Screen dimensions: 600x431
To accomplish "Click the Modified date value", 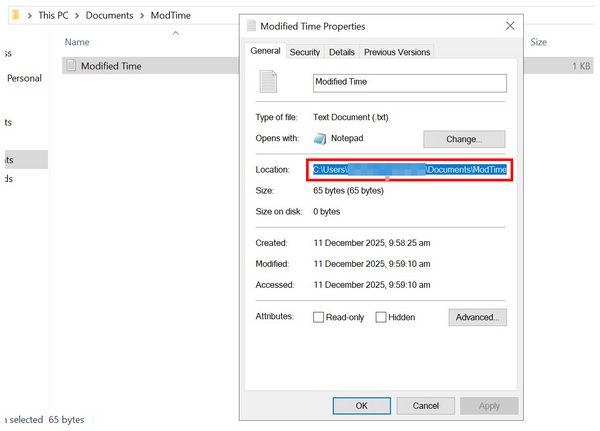I will (x=372, y=264).
